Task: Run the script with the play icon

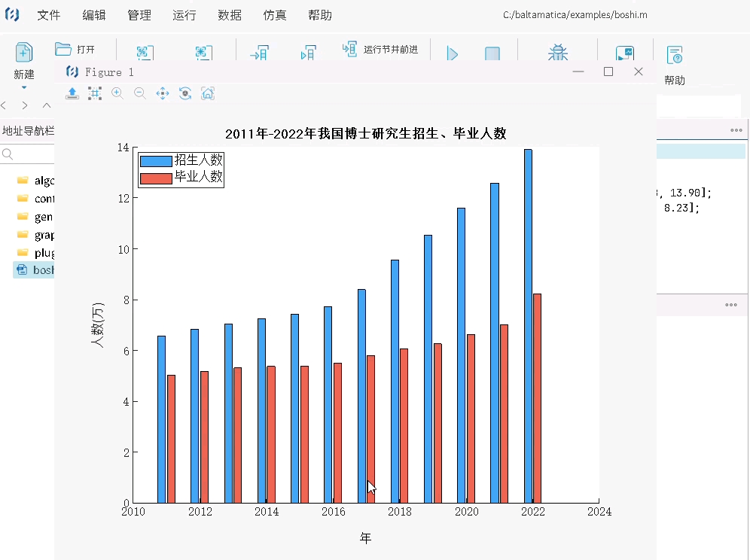Action: 452,53
